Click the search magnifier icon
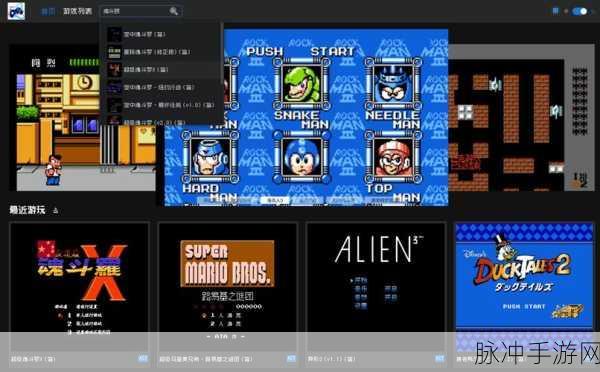Image resolution: width=600 pixels, height=372 pixels. tap(174, 11)
